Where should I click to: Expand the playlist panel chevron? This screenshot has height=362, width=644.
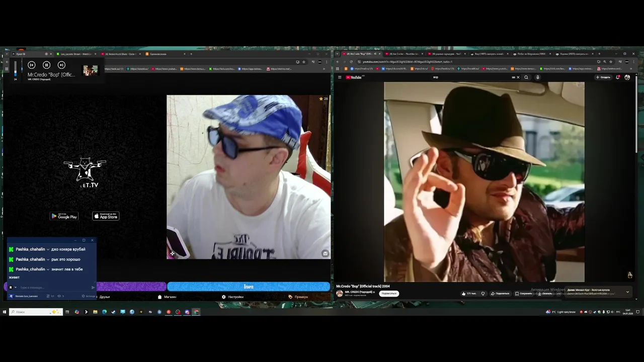[x=627, y=292]
